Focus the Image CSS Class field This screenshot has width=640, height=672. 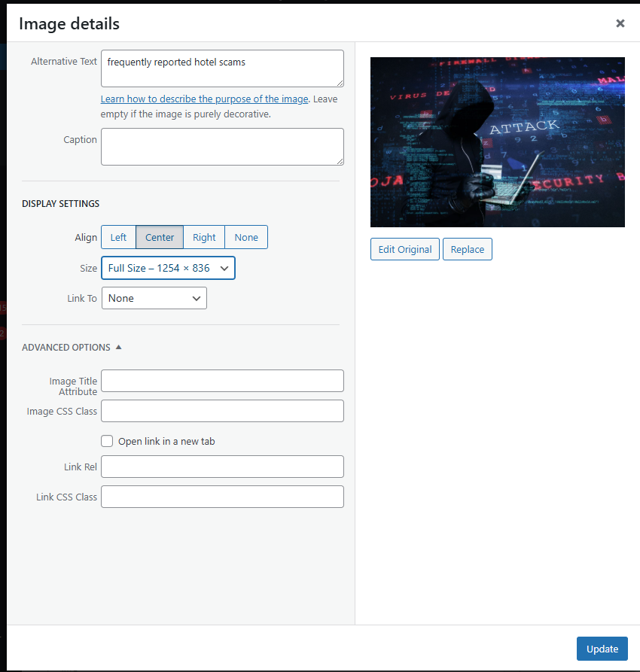click(x=222, y=411)
